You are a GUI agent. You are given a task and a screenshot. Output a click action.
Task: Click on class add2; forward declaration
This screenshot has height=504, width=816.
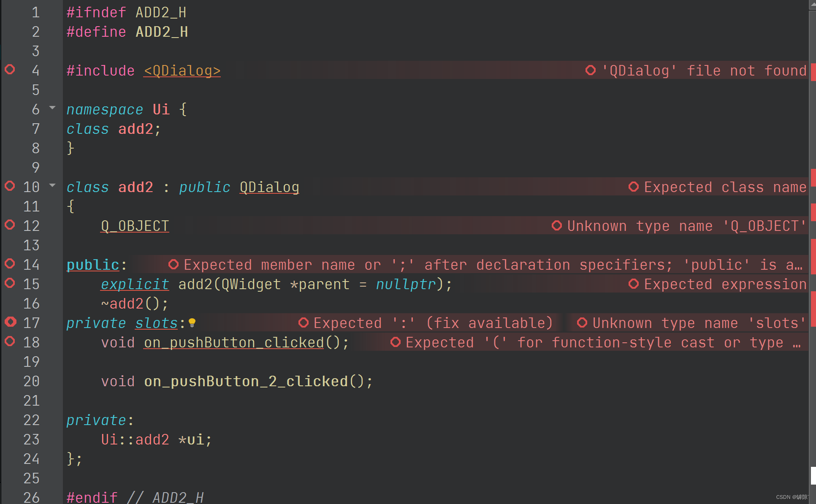pyautogui.click(x=114, y=129)
